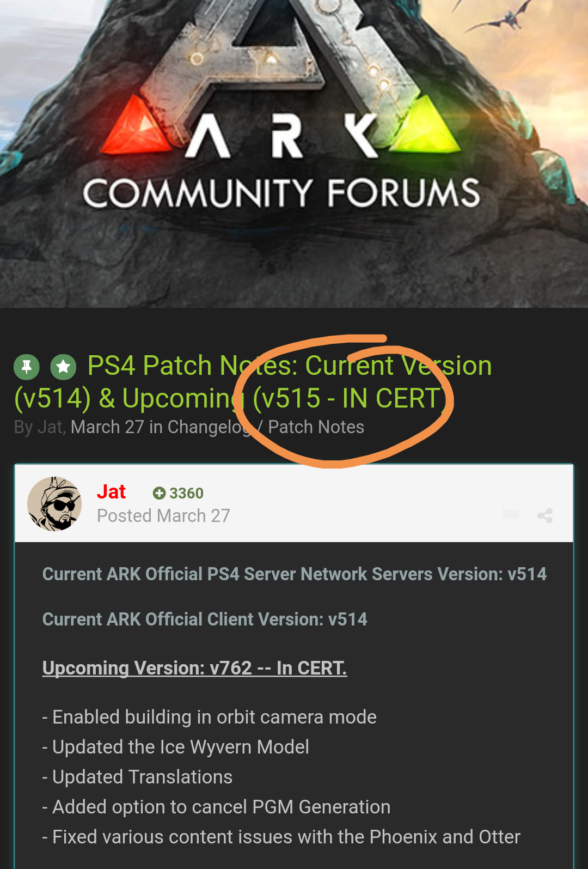Click the green pinned topic icon
Screen dimensions: 588x869
[27, 367]
